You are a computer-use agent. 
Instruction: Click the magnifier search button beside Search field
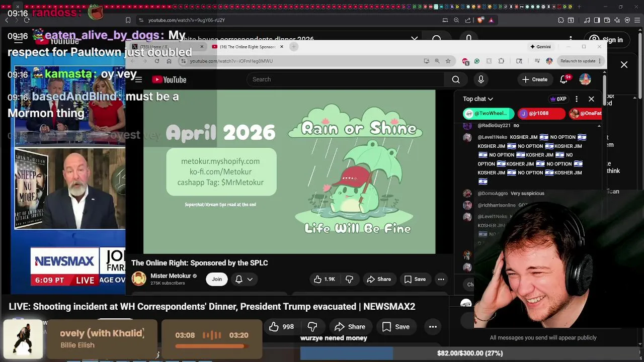point(456,79)
